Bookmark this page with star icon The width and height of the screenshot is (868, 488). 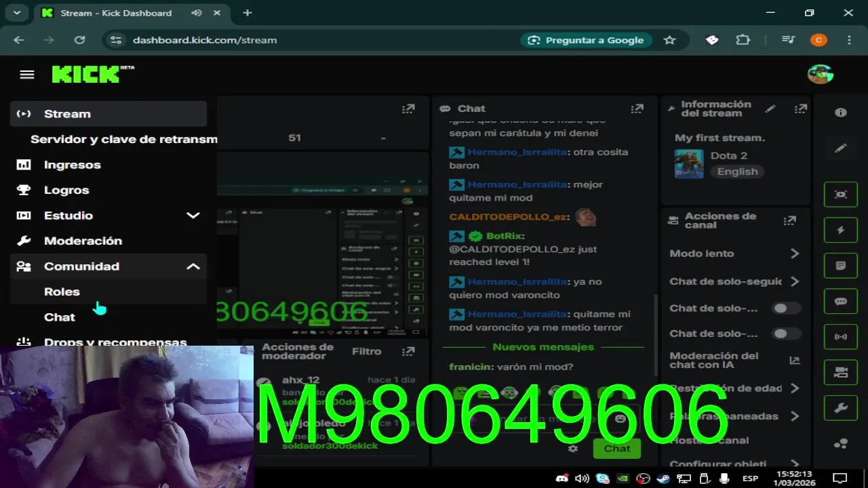coord(669,40)
